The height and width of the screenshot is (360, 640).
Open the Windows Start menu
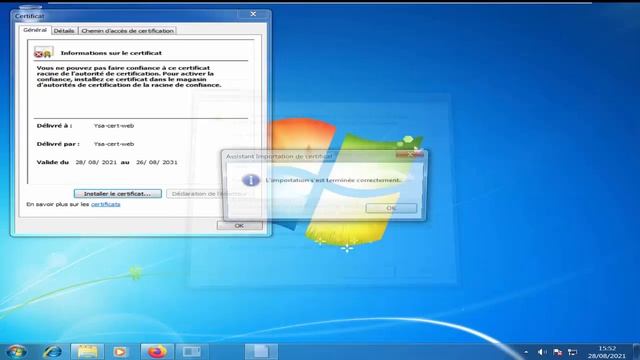[16, 352]
